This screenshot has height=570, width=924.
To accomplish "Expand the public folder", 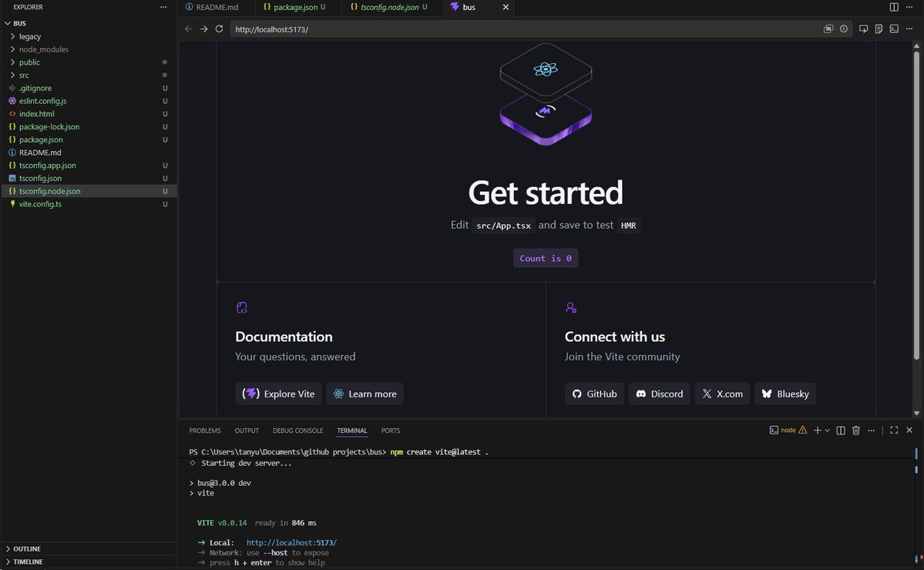I will (89, 62).
